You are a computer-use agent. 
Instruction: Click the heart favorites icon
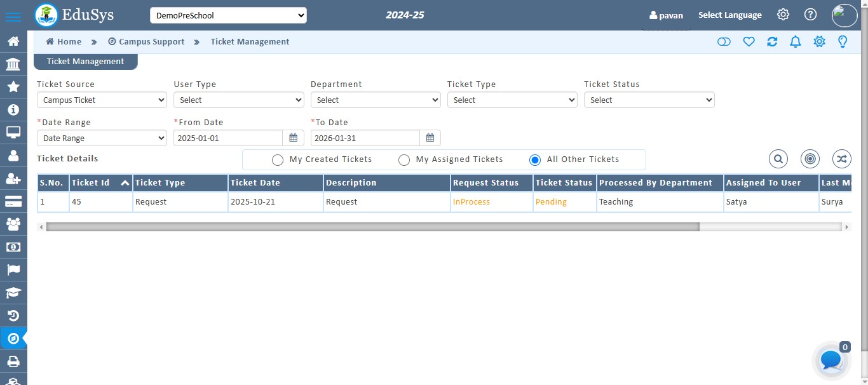749,41
